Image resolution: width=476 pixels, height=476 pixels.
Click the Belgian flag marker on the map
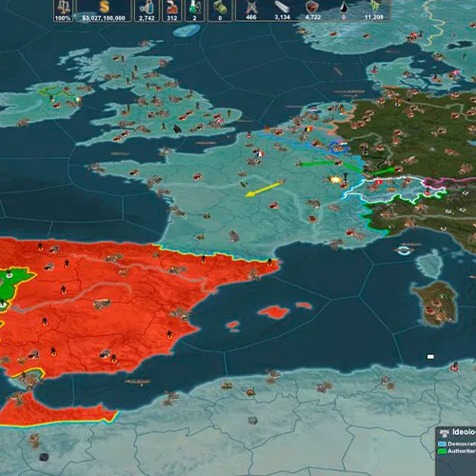pyautogui.click(x=308, y=129)
